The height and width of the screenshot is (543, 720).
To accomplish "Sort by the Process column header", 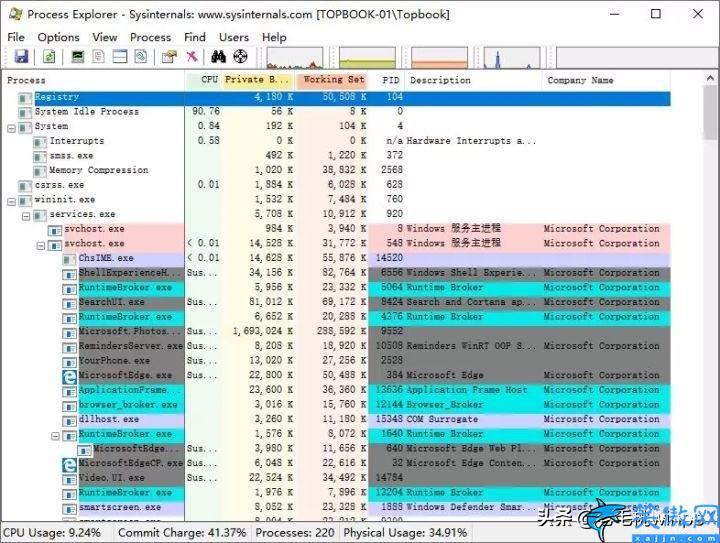I will pyautogui.click(x=93, y=80).
